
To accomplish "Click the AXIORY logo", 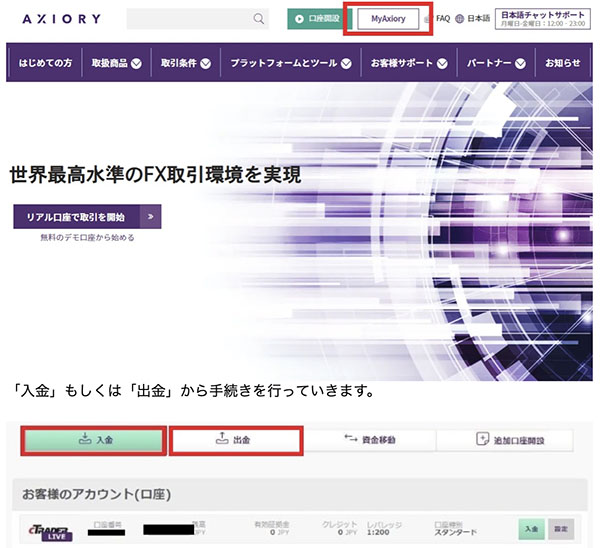I will pyautogui.click(x=62, y=19).
